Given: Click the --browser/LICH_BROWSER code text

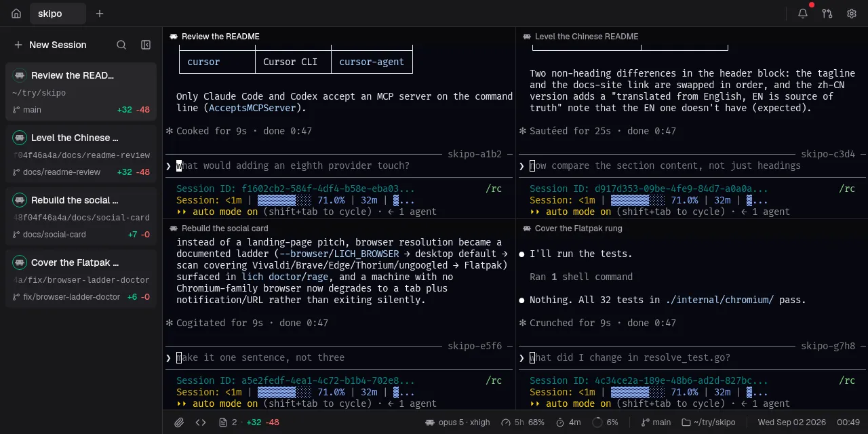Looking at the screenshot, I should click(339, 254).
